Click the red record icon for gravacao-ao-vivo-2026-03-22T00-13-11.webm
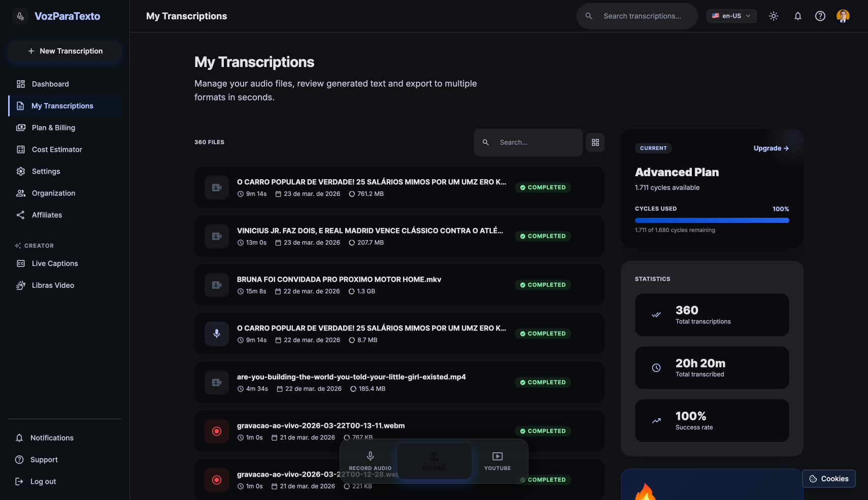 (x=217, y=431)
